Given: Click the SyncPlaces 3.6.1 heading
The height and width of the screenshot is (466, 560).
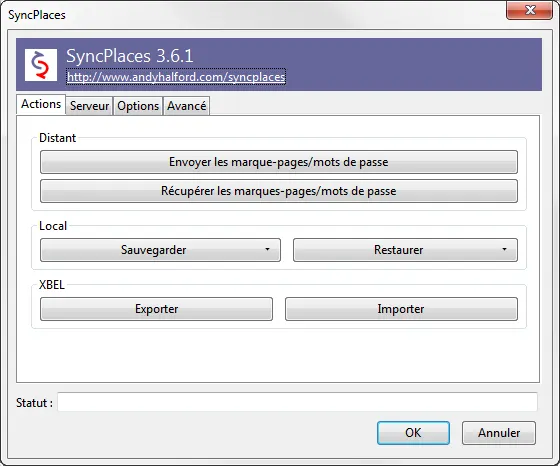Looking at the screenshot, I should (x=130, y=56).
